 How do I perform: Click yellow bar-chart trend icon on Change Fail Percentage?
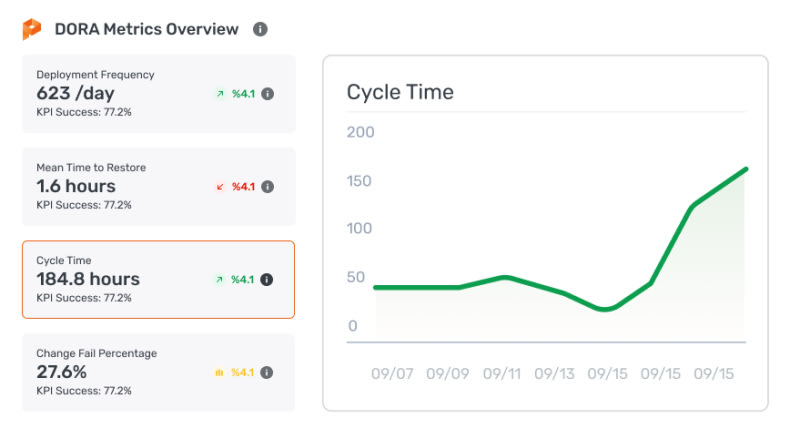[x=219, y=373]
